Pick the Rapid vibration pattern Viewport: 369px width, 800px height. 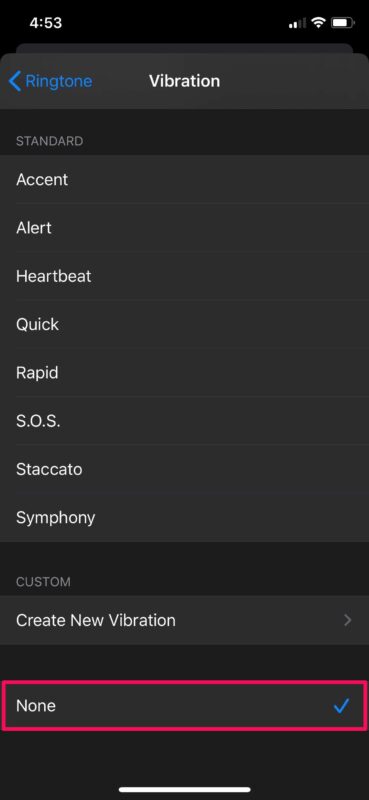click(184, 372)
